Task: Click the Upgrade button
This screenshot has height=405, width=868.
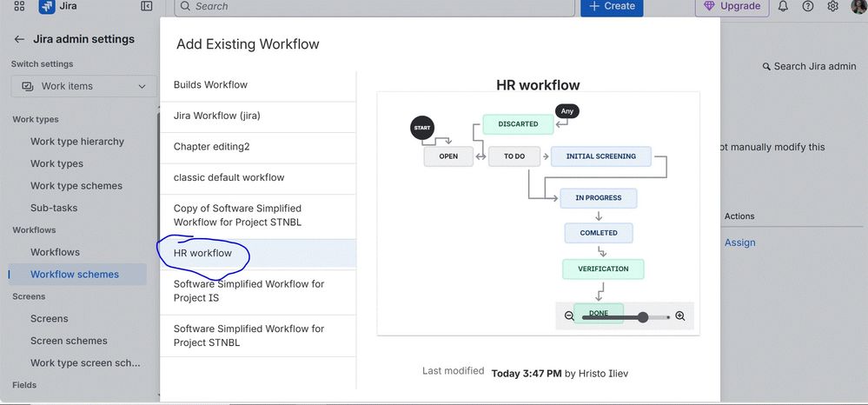Action: coord(732,7)
